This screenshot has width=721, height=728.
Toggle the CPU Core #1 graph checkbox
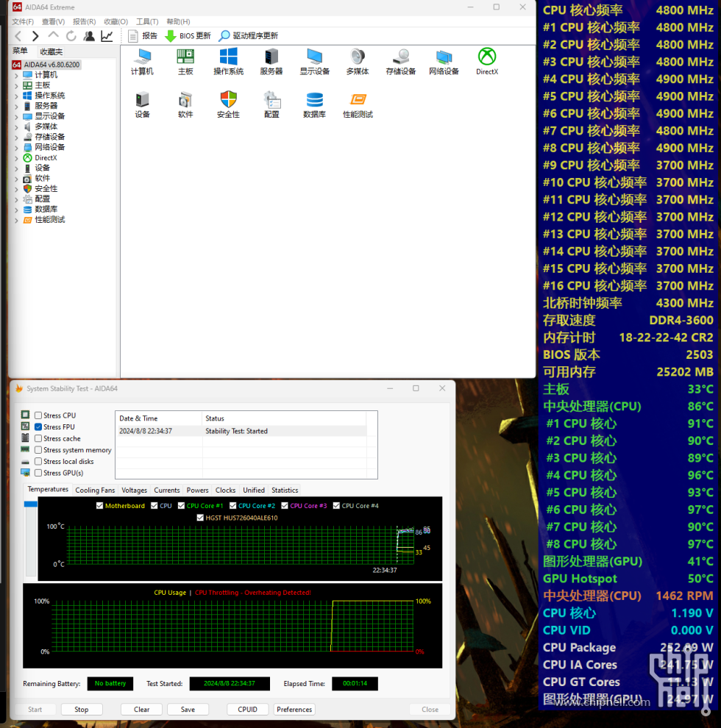point(181,506)
